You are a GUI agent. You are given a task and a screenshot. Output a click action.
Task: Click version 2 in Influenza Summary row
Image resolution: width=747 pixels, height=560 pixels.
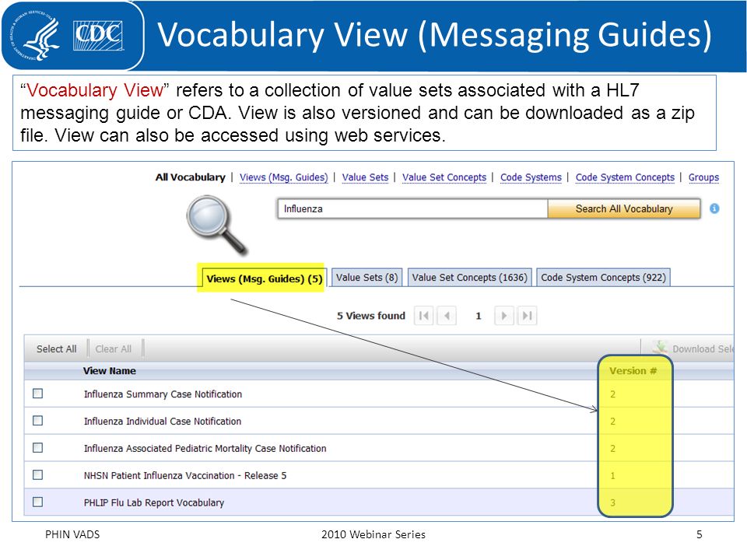[x=612, y=394]
